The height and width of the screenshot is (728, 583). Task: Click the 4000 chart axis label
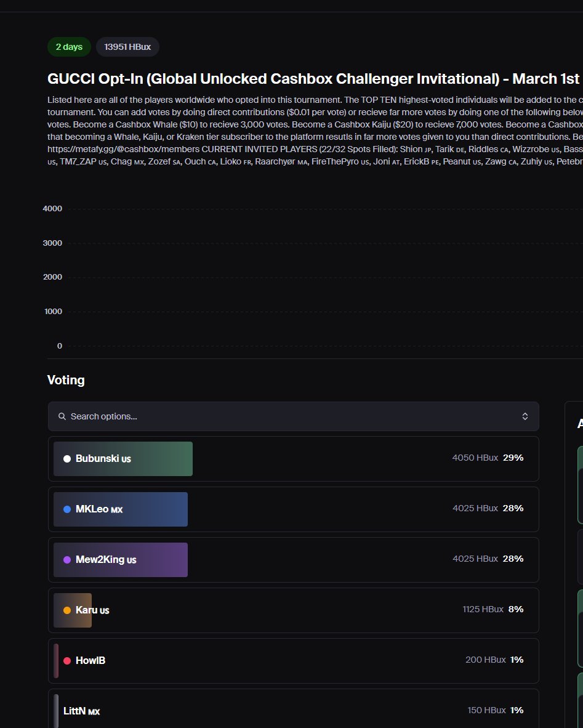(x=52, y=209)
